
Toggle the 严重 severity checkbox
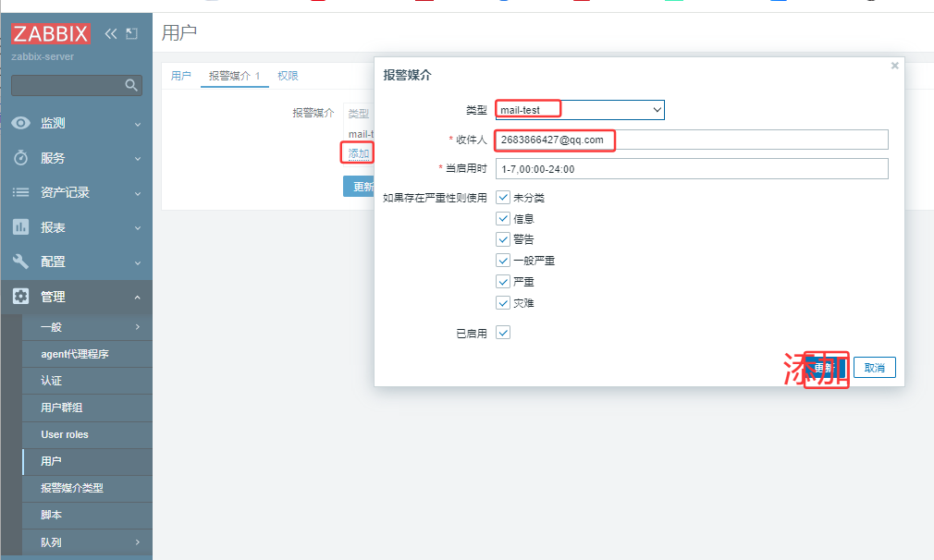503,282
